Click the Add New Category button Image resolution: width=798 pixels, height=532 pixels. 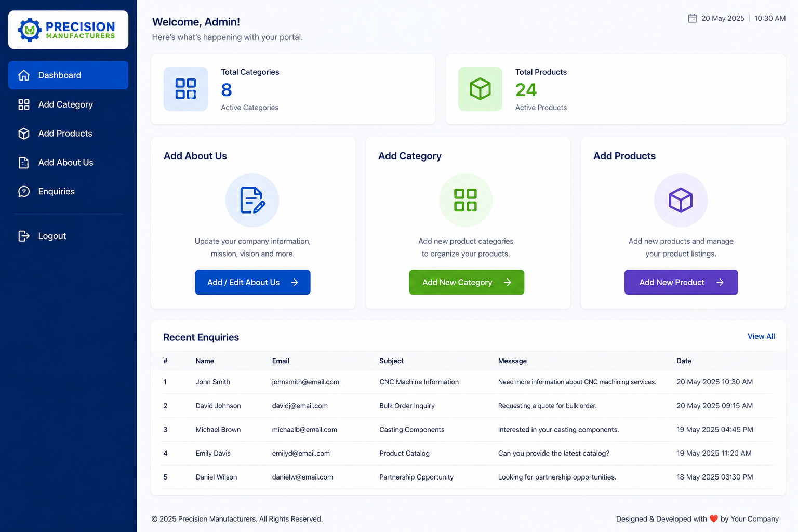[467, 282]
